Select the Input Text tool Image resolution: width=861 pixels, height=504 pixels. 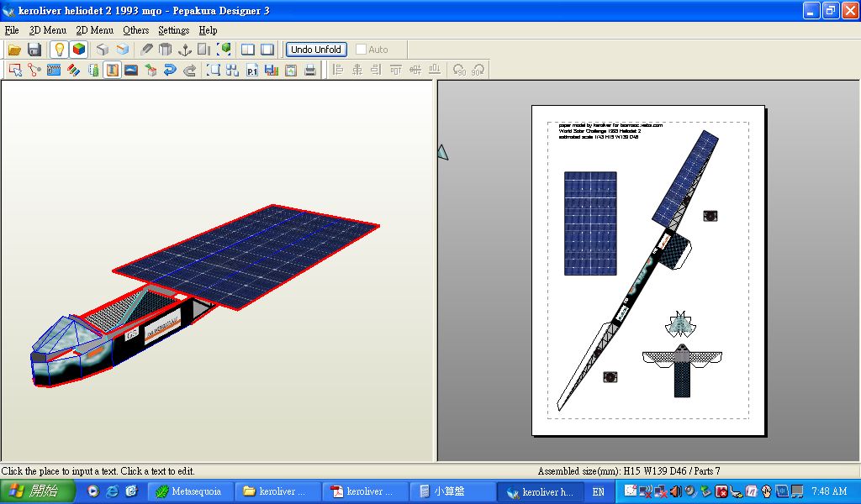coord(112,71)
